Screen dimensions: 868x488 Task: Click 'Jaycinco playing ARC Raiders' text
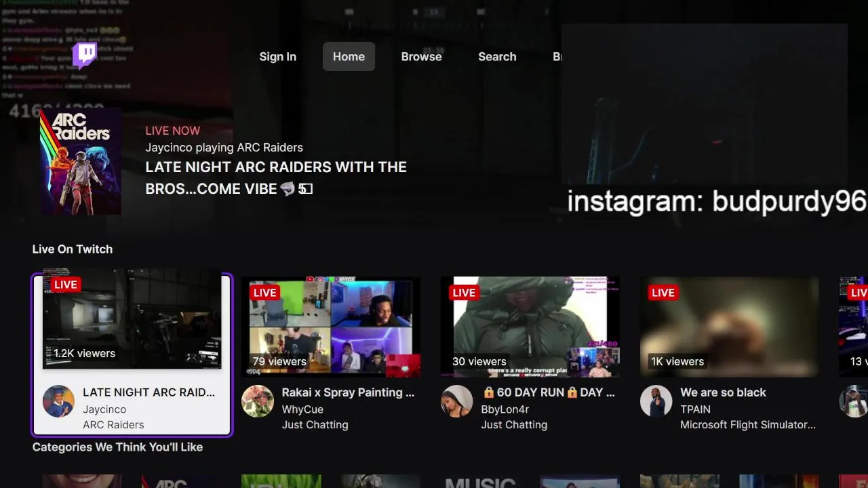coord(224,148)
